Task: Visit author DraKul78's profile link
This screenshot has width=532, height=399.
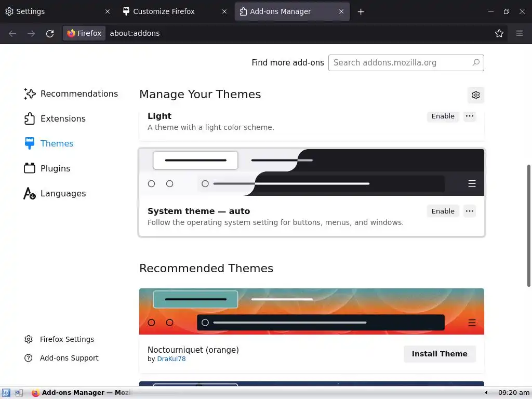Action: pyautogui.click(x=171, y=359)
